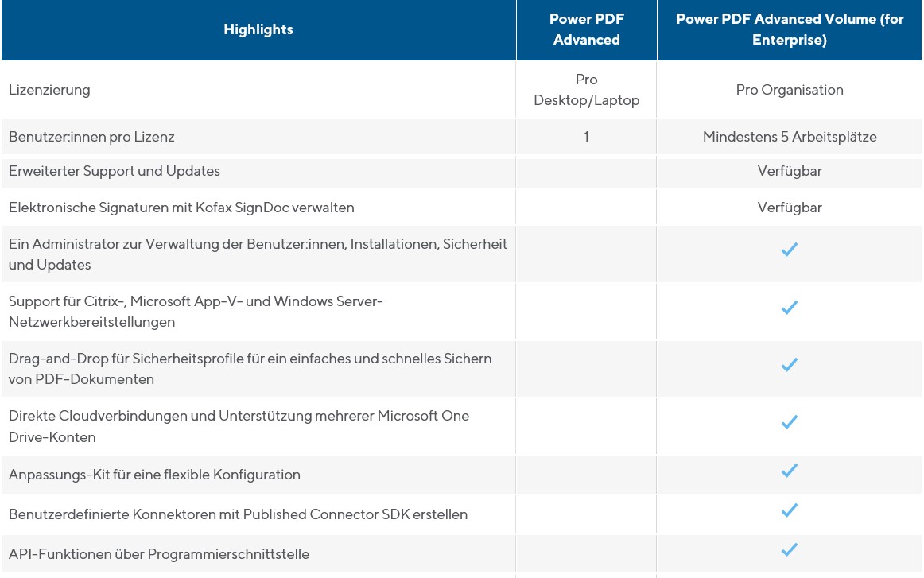
Task: Select the Power PDF Advanced column header
Action: [587, 30]
